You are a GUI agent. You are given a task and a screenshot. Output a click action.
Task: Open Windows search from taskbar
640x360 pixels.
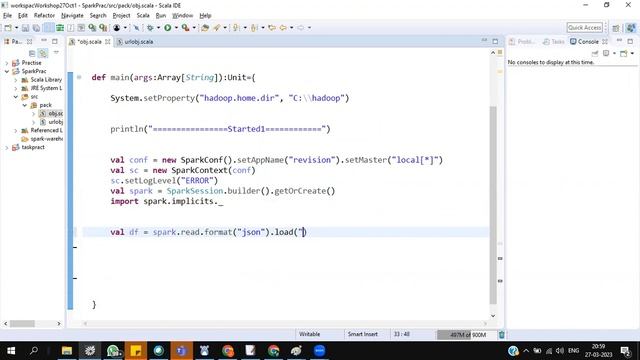coord(34,351)
